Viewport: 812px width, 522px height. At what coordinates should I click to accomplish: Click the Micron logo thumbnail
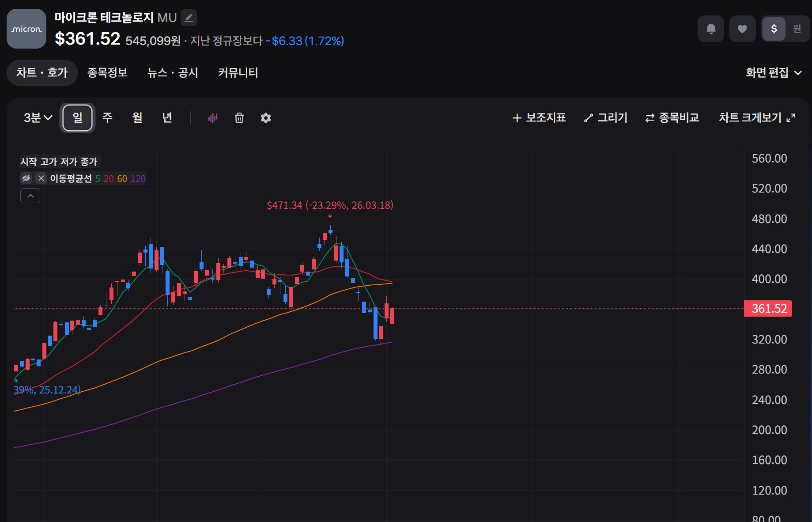click(26, 29)
